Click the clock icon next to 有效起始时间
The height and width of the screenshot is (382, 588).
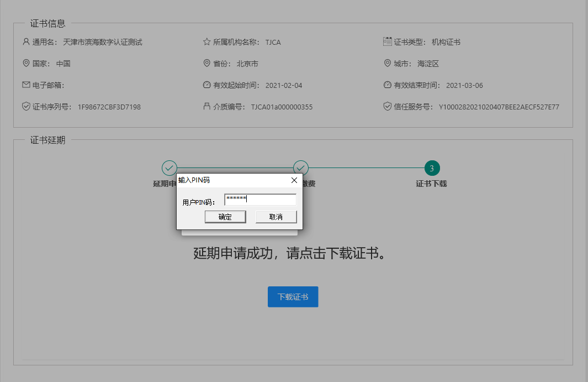207,85
